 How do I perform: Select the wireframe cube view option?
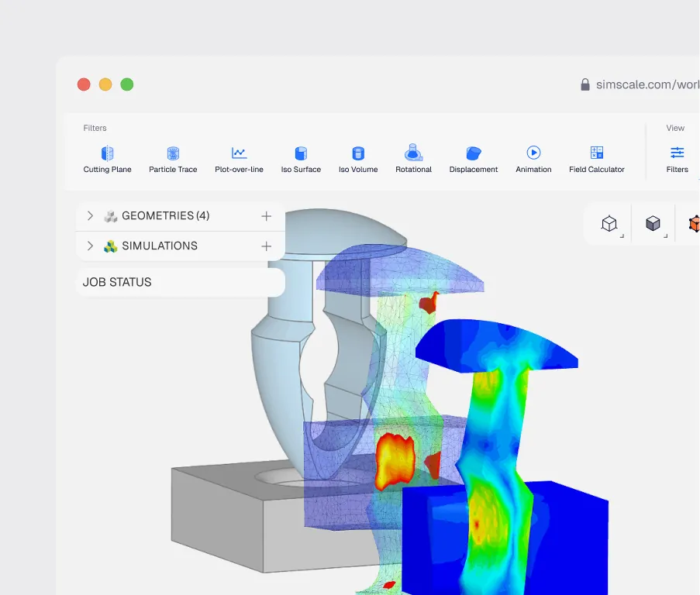point(609,223)
